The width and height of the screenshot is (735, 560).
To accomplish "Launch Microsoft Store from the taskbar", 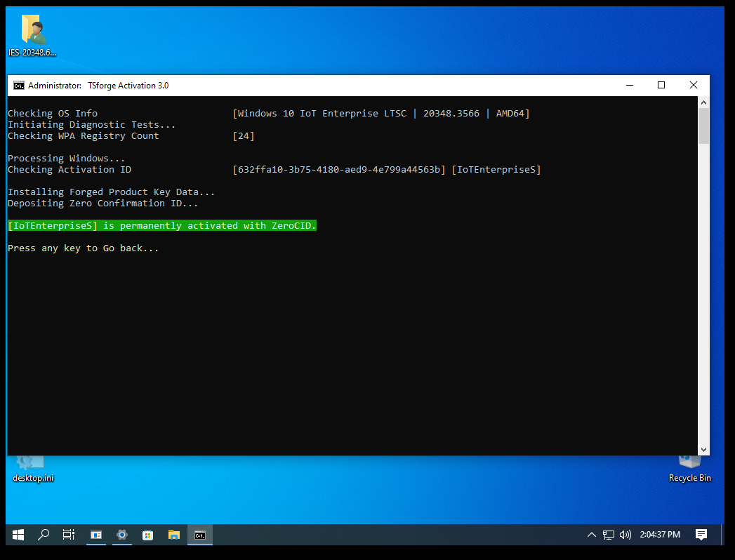I will point(147,535).
